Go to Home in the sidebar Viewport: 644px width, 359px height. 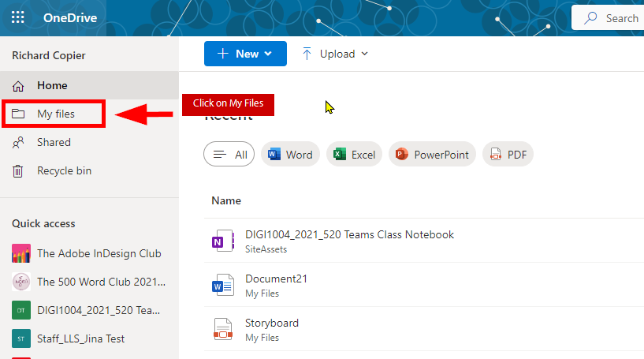pyautogui.click(x=89, y=85)
